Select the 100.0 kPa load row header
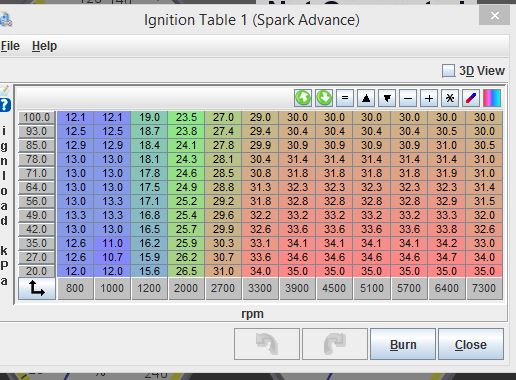This screenshot has height=380, width=516. coord(36,117)
